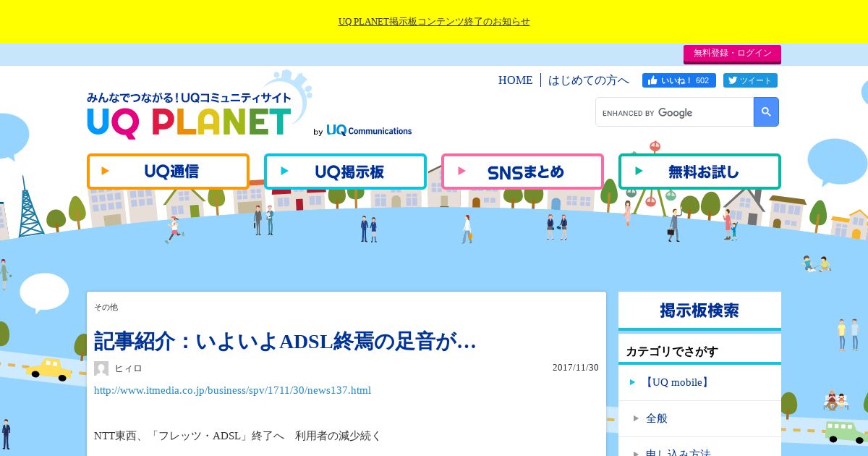Click the その他 category label

point(106,308)
